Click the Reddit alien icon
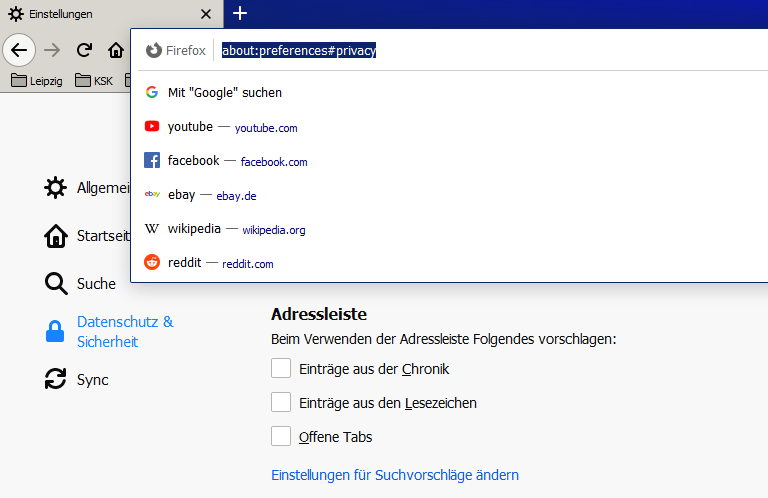The height and width of the screenshot is (498, 768). point(152,262)
